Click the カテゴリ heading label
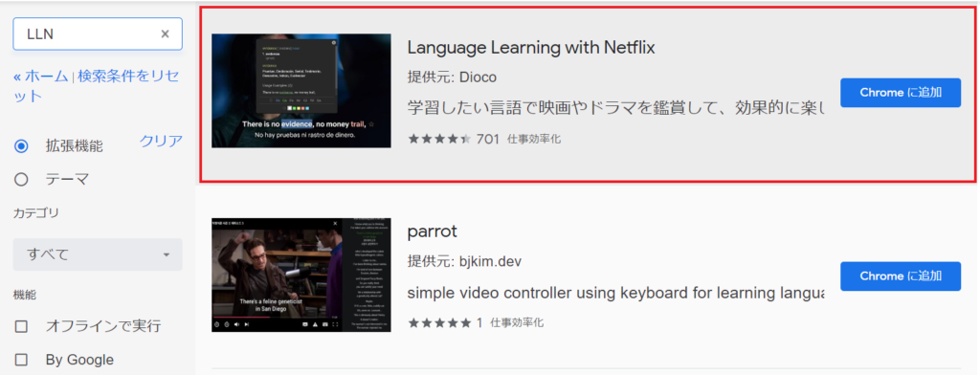The width and height of the screenshot is (980, 375). [x=36, y=213]
